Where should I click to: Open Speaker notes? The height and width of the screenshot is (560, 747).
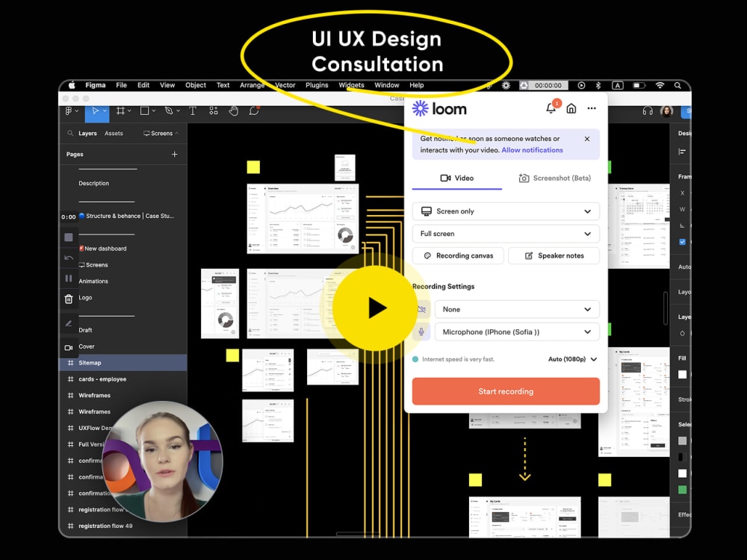(x=554, y=255)
